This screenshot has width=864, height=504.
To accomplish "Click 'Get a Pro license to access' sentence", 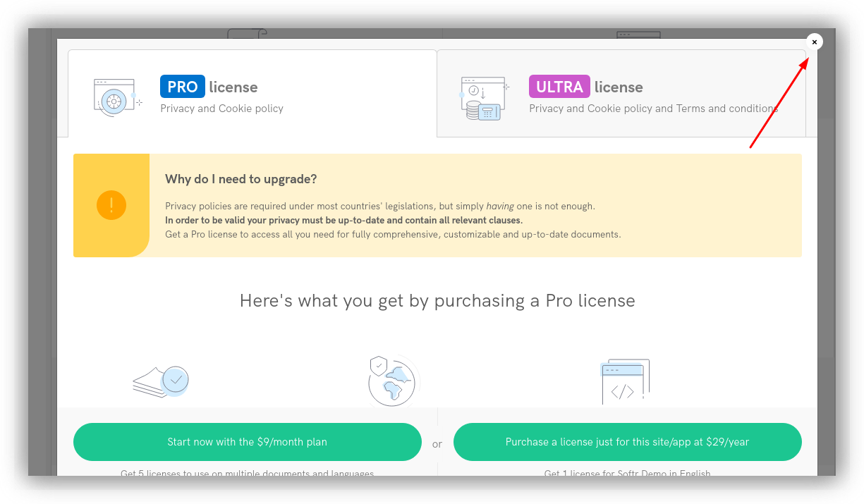I will tap(393, 234).
